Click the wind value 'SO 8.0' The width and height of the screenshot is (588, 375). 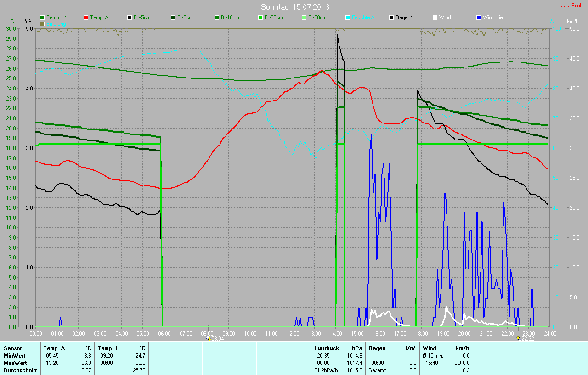(x=462, y=363)
